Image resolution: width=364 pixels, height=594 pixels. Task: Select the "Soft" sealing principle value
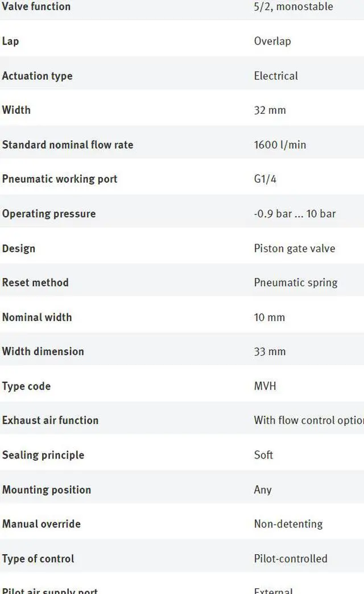tap(263, 455)
